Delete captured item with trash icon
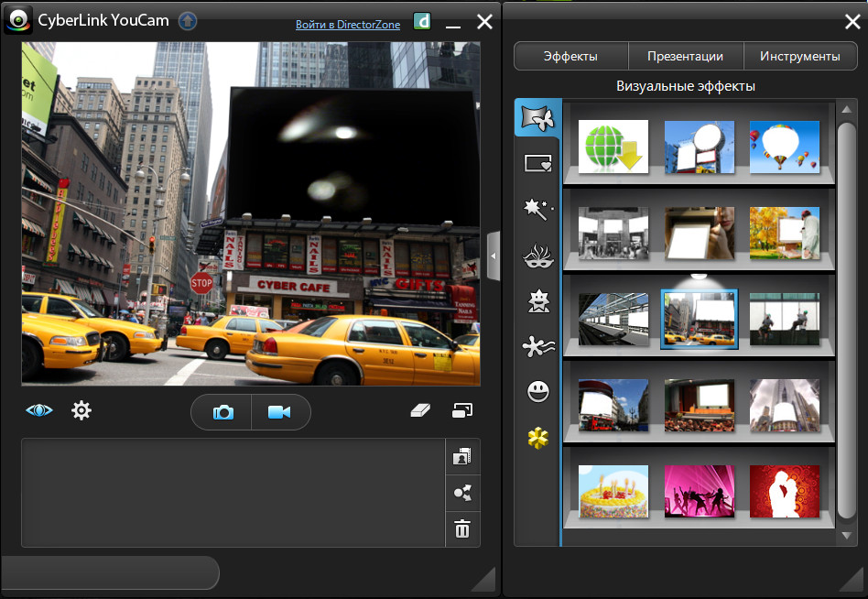The width and height of the screenshot is (868, 599). coord(462,528)
